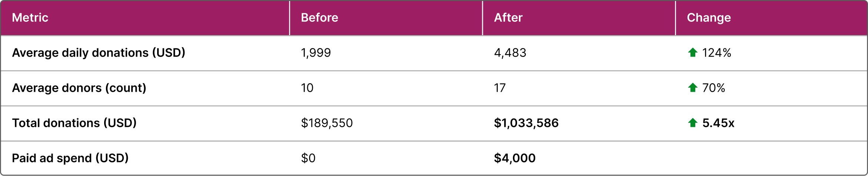The image size is (868, 176).
Task: Click the 1,999 before value
Action: pyautogui.click(x=316, y=53)
